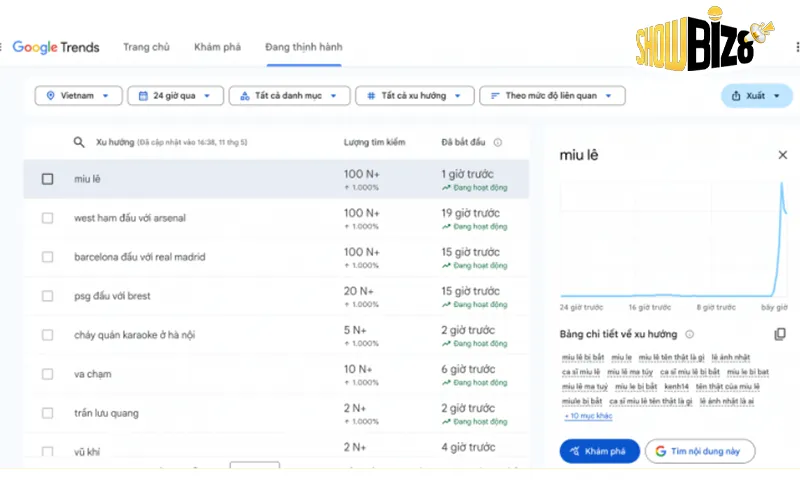The image size is (800, 500).
Task: Click the Google G icon in Tìm nội dung này
Action: (x=661, y=451)
